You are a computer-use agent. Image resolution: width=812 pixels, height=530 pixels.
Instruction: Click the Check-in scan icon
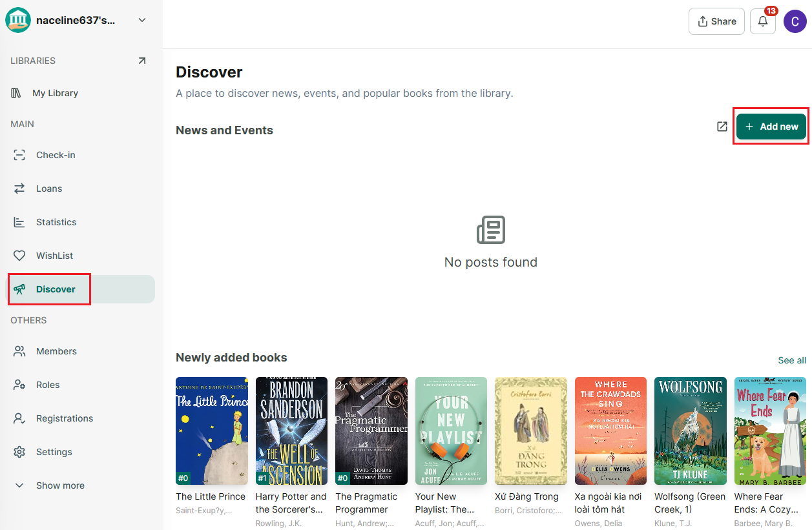19,155
